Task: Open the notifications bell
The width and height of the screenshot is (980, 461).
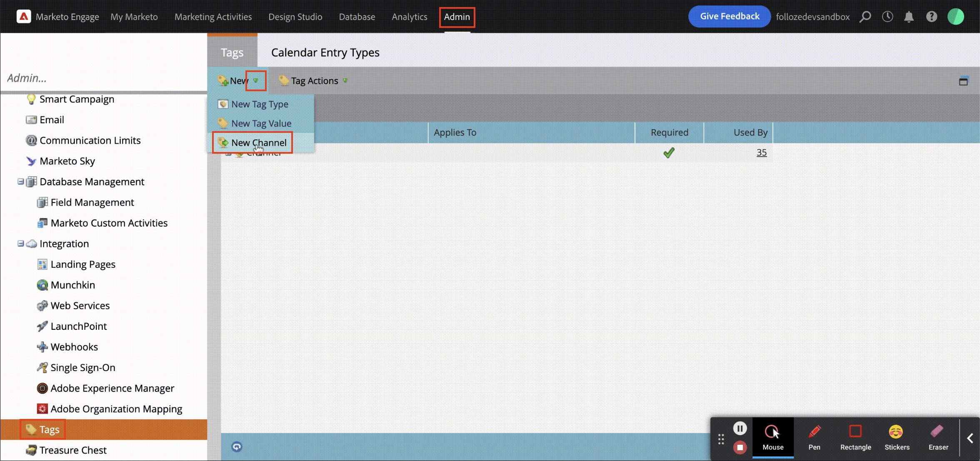Action: 909,17
